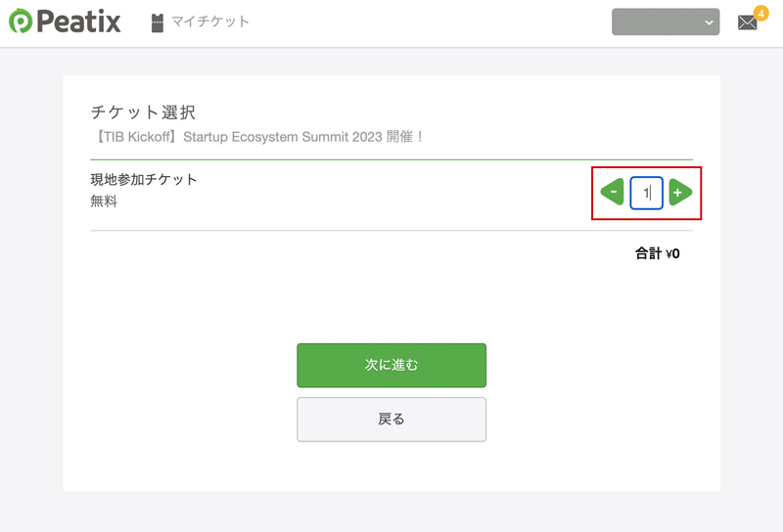Screen dimensions: 783x532
Task: Click the 合計 ¥0 total amount
Action: pos(657,253)
